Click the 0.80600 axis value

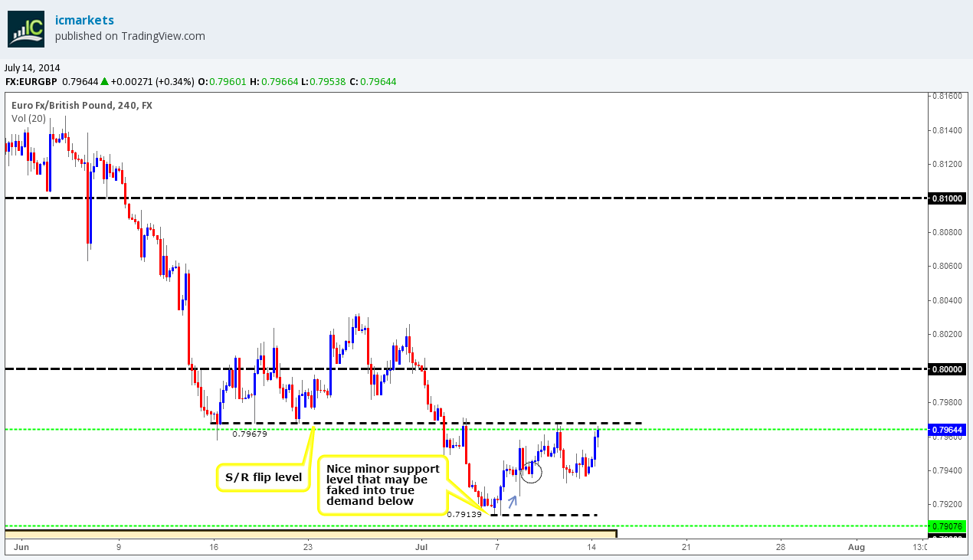click(x=948, y=266)
